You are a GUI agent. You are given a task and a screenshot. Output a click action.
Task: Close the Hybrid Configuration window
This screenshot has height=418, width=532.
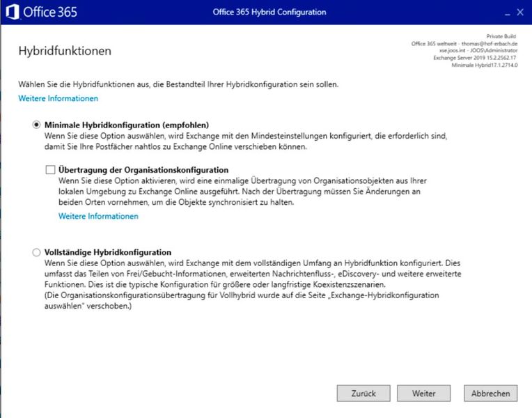[x=520, y=13]
